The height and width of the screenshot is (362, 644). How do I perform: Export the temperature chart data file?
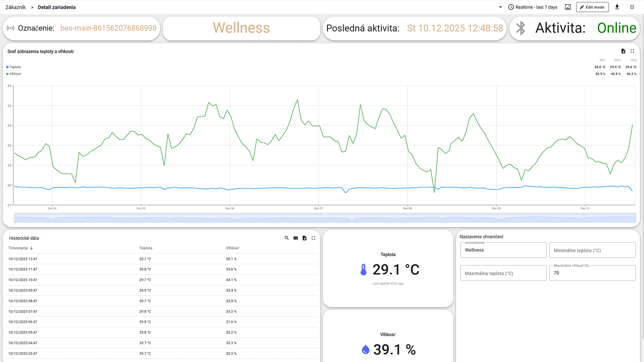tap(623, 51)
